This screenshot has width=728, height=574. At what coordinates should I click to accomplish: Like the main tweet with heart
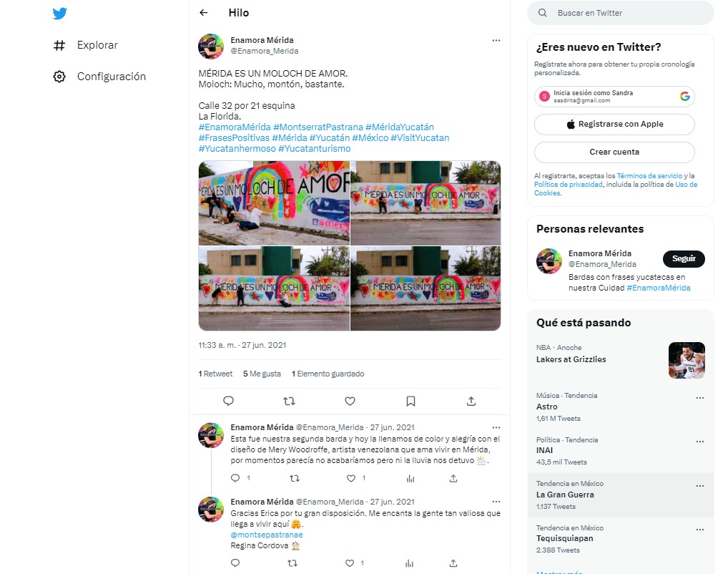click(350, 401)
